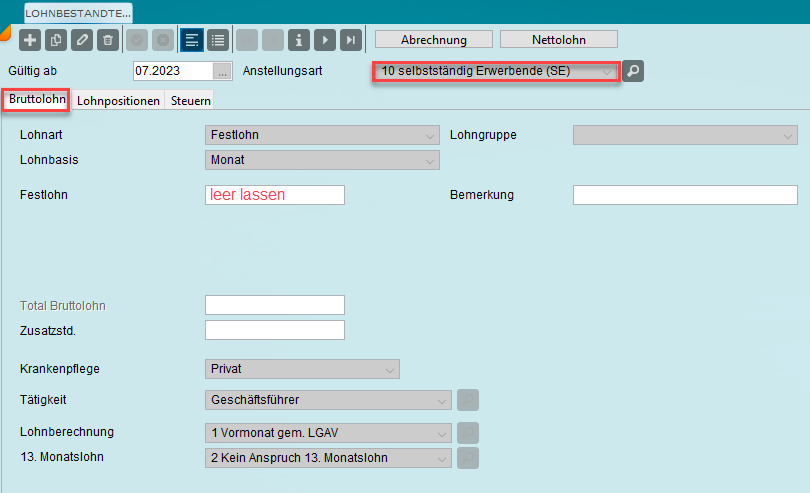The image size is (810, 493).
Task: Jump to last record icon
Action: pyautogui.click(x=350, y=40)
